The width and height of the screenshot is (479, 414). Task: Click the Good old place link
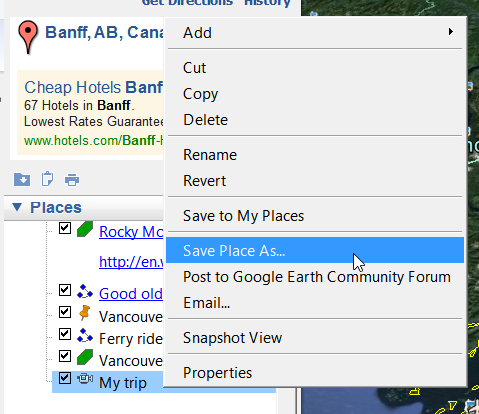click(x=131, y=294)
